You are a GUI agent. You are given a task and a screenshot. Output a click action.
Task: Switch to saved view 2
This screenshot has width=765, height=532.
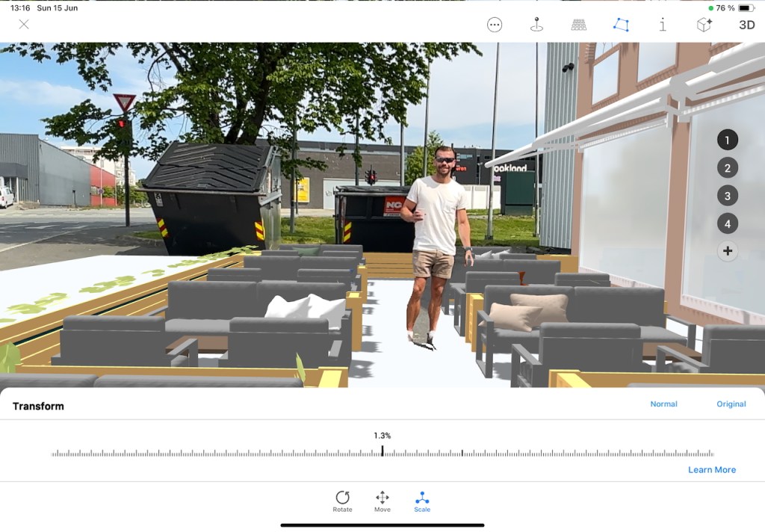tap(728, 168)
